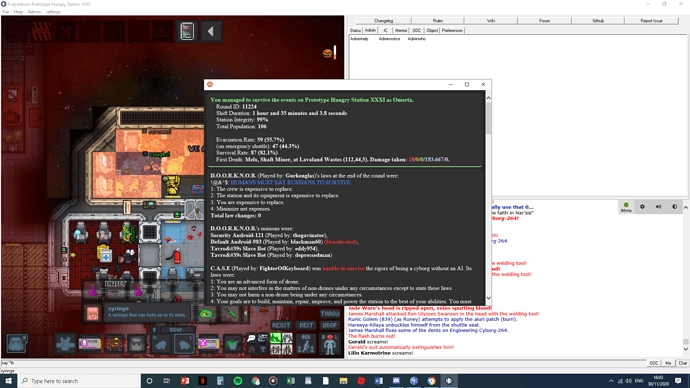Toggle chat dark mode contrast icon
Viewport: 690px width, 388px height.
click(675, 207)
